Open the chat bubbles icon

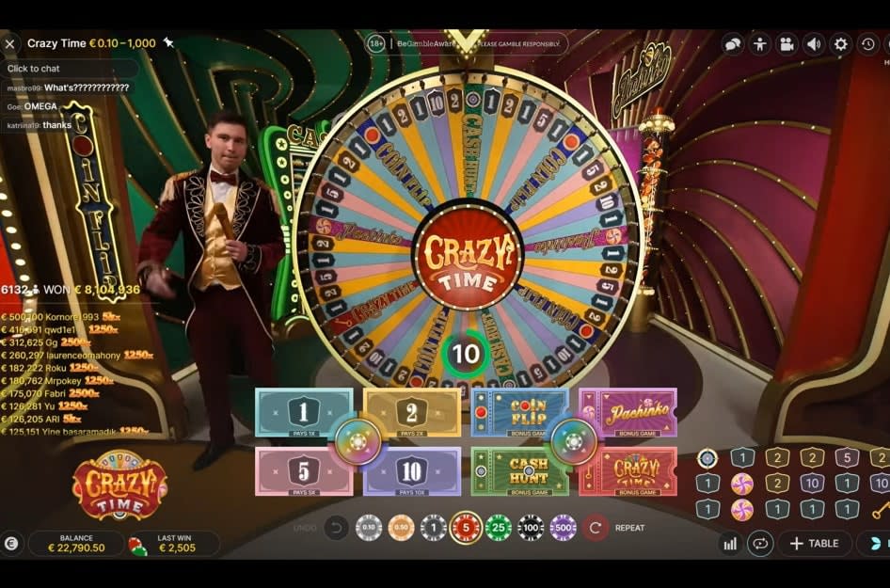point(733,43)
